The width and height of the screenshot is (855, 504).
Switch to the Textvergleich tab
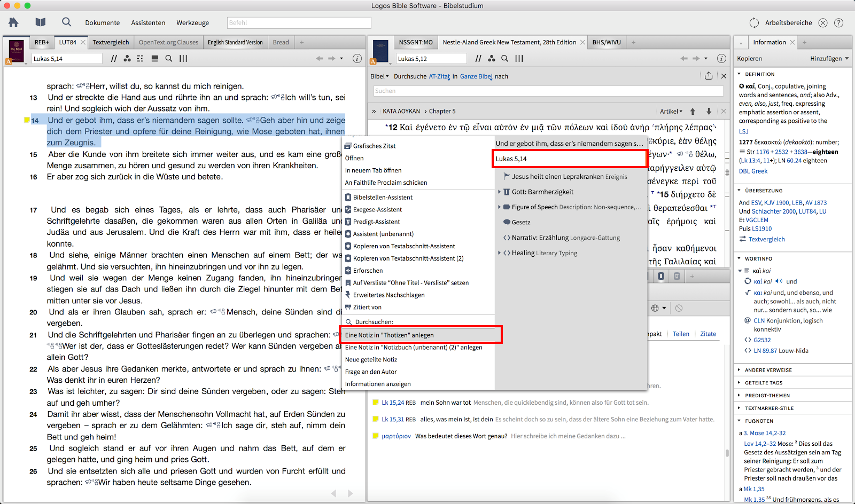tap(111, 42)
